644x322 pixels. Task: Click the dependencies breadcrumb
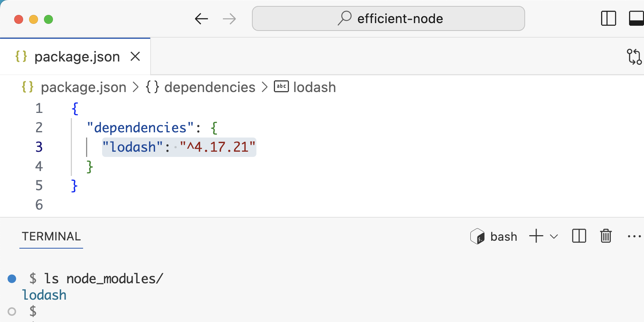[210, 87]
